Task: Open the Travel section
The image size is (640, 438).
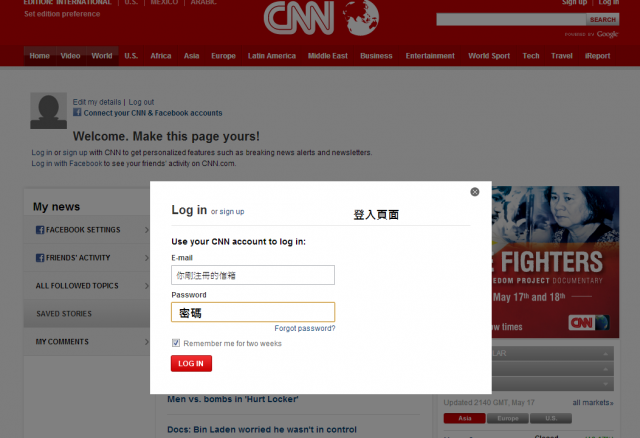Action: [x=562, y=56]
